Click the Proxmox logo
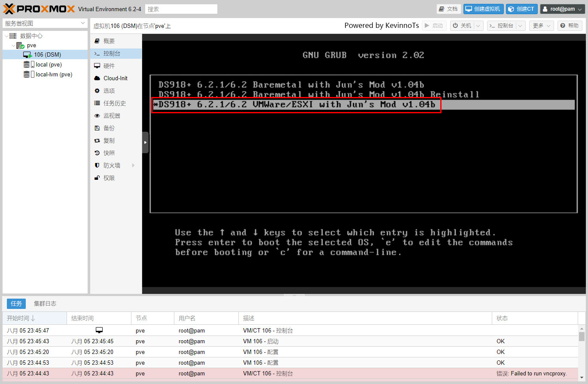 [x=39, y=9]
